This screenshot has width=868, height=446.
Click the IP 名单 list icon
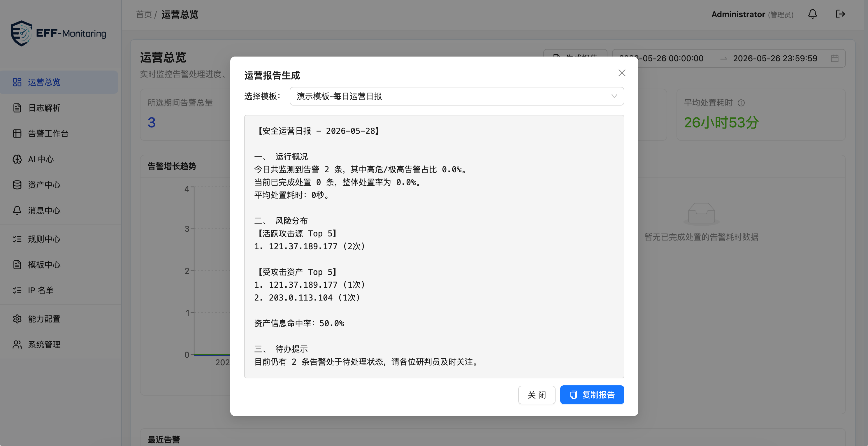coord(17,290)
